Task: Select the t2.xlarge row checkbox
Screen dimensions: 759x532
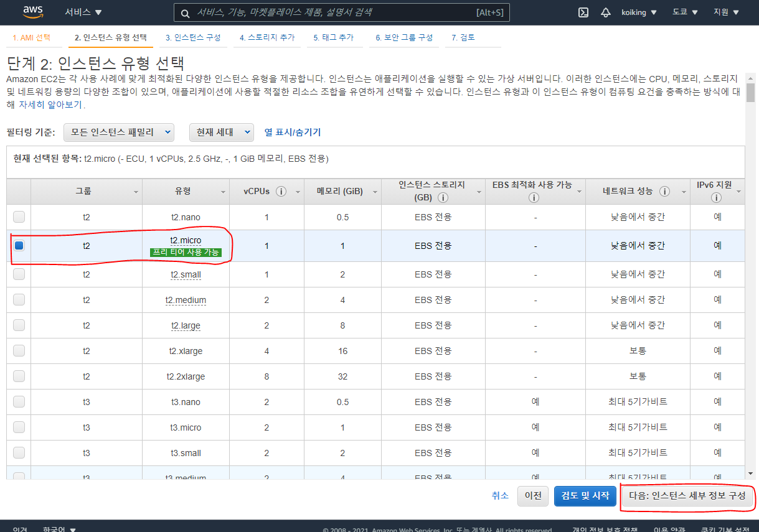Action: pos(19,350)
